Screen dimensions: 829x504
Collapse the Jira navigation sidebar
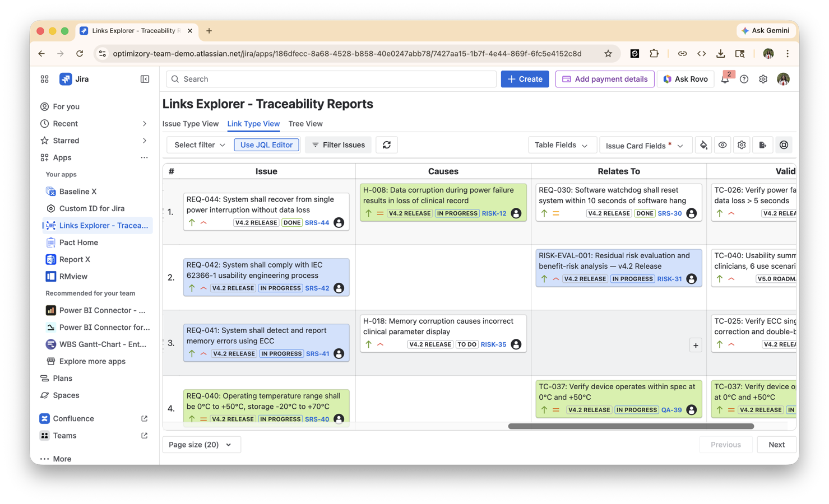(x=145, y=79)
